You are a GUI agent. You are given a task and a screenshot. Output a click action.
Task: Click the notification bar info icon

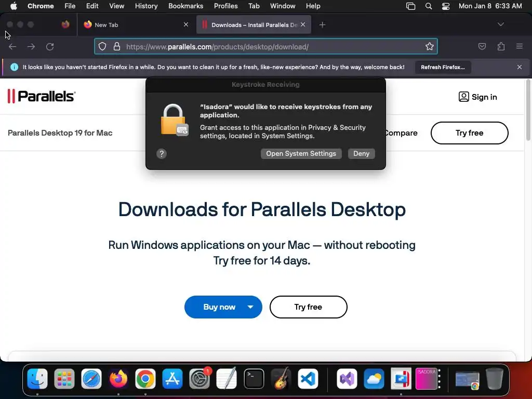(x=14, y=67)
